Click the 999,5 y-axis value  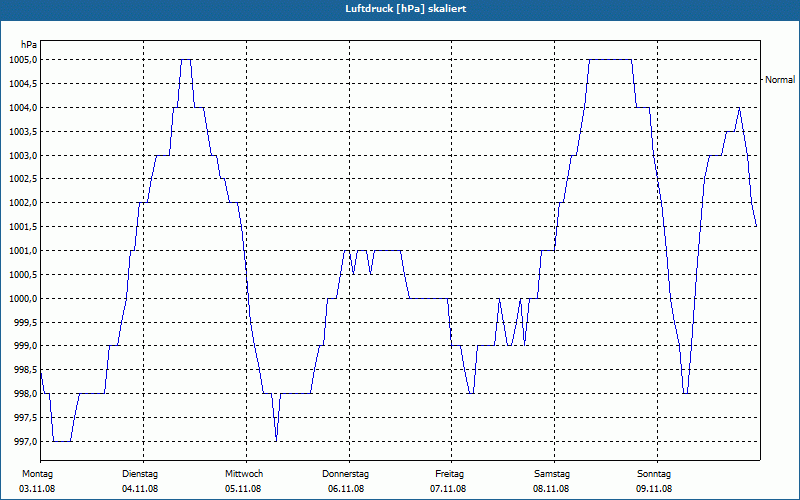pyautogui.click(x=25, y=322)
